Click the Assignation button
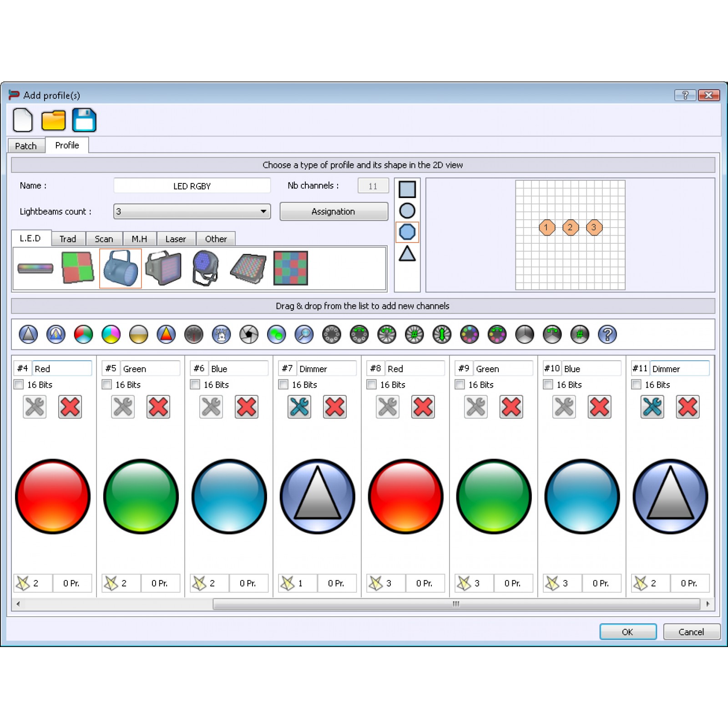 tap(334, 212)
